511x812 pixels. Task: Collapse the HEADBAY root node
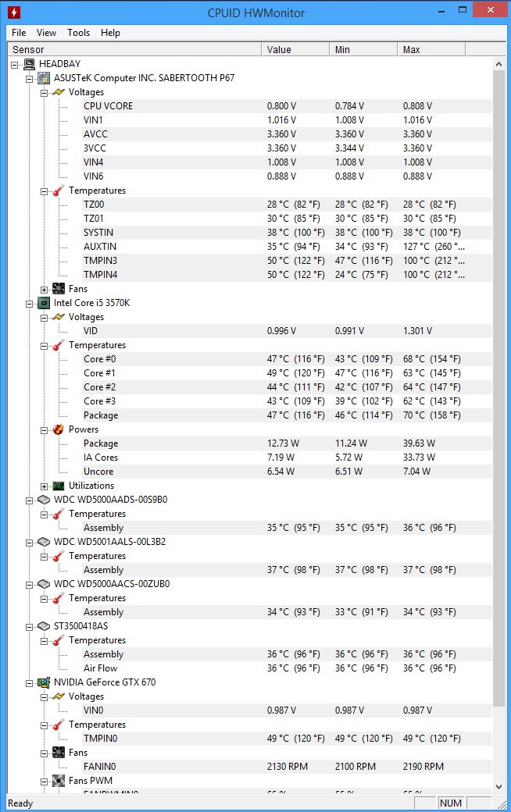tap(15, 65)
